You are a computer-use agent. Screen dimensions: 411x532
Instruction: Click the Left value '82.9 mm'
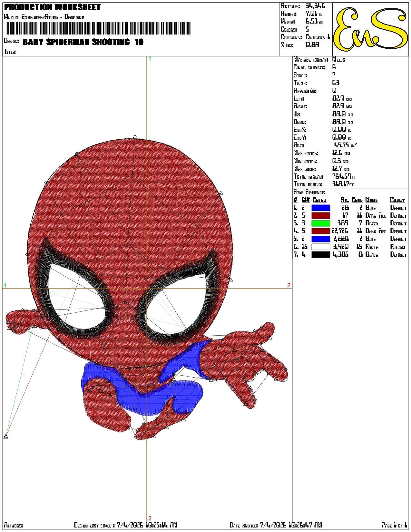point(342,98)
